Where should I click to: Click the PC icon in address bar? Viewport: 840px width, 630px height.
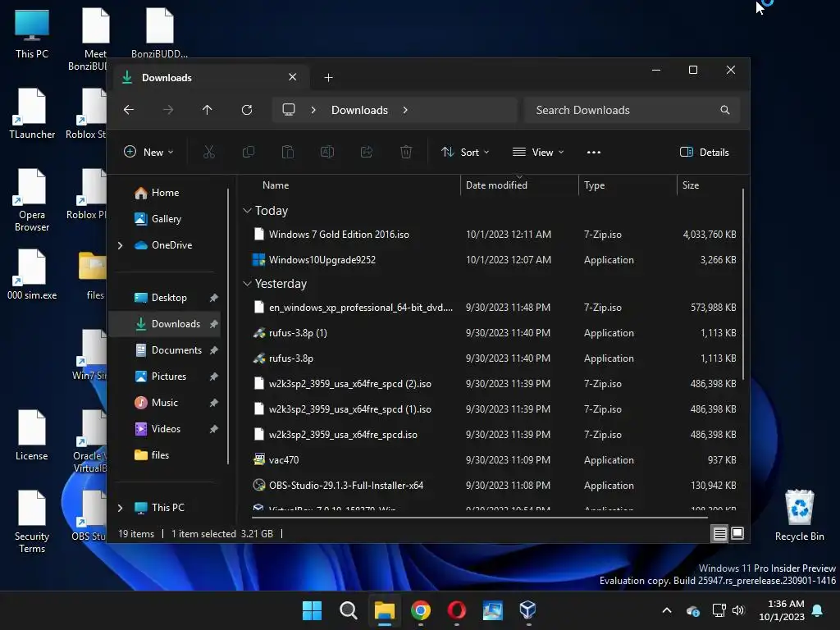click(289, 110)
